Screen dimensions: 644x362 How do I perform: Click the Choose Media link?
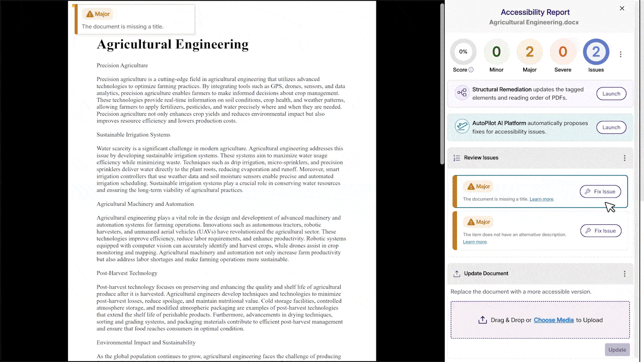click(x=553, y=320)
